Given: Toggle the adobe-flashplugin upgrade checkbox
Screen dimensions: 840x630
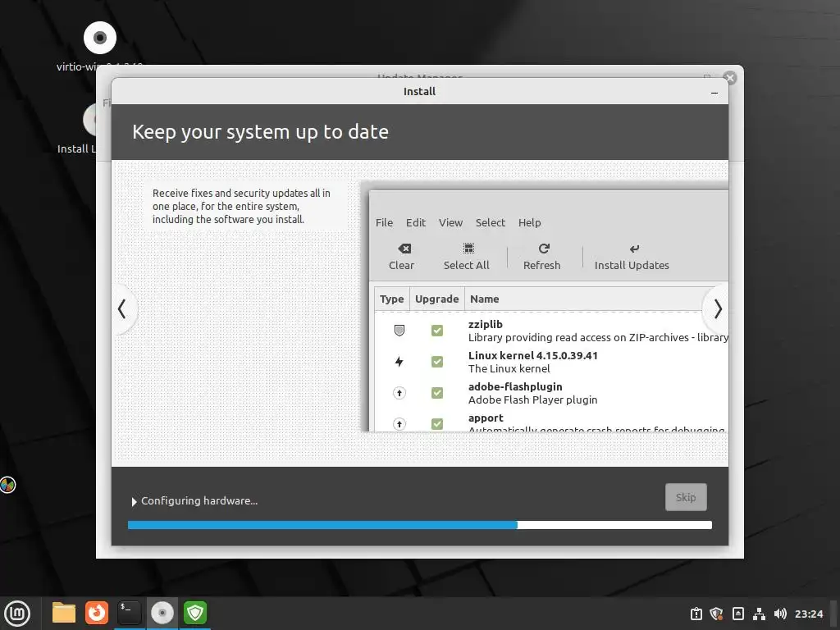Looking at the screenshot, I should tap(437, 393).
